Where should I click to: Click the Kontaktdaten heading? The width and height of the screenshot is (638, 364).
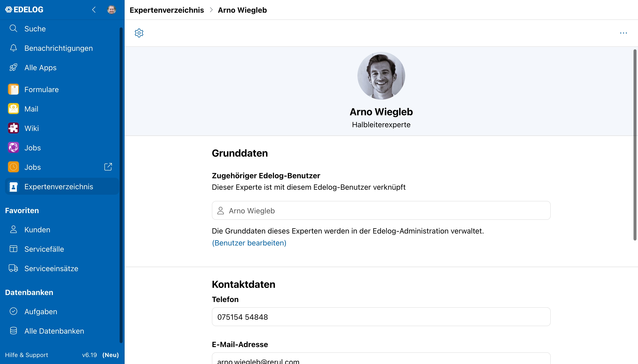(x=243, y=284)
